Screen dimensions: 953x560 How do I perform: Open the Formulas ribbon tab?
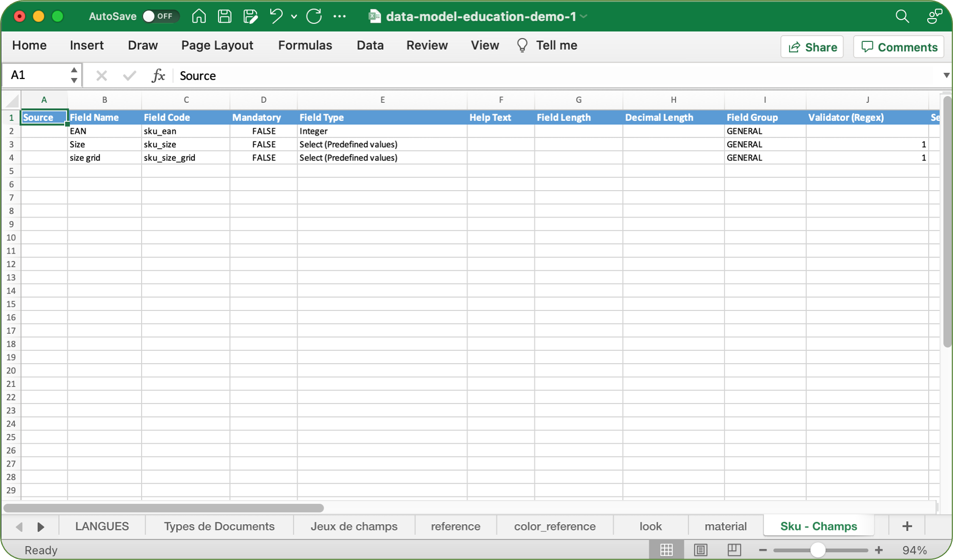[x=305, y=45]
